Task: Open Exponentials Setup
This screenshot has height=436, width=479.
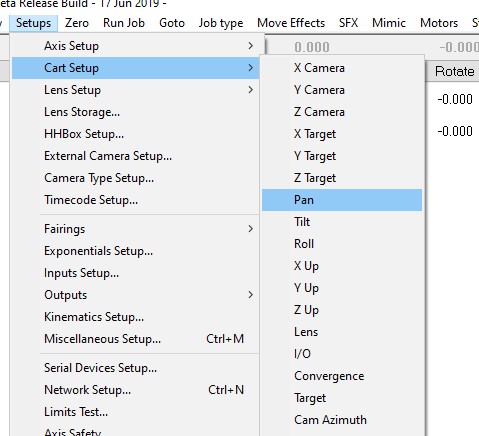Action: (135, 251)
